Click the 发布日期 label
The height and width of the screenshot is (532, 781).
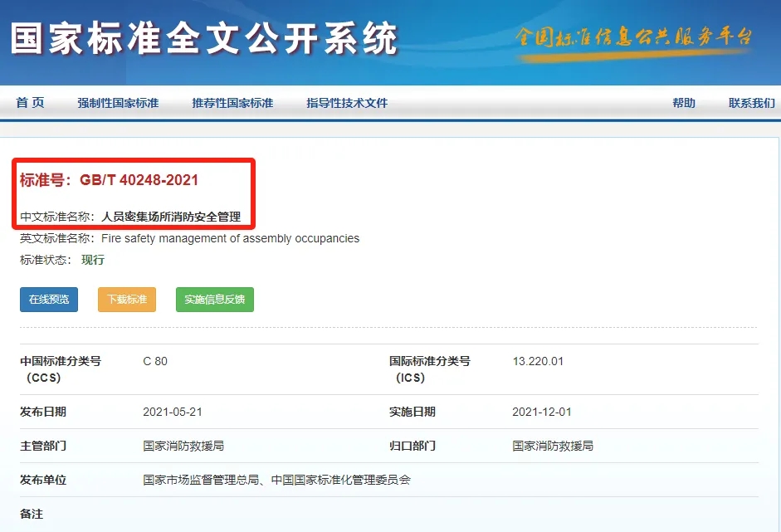[x=43, y=412]
